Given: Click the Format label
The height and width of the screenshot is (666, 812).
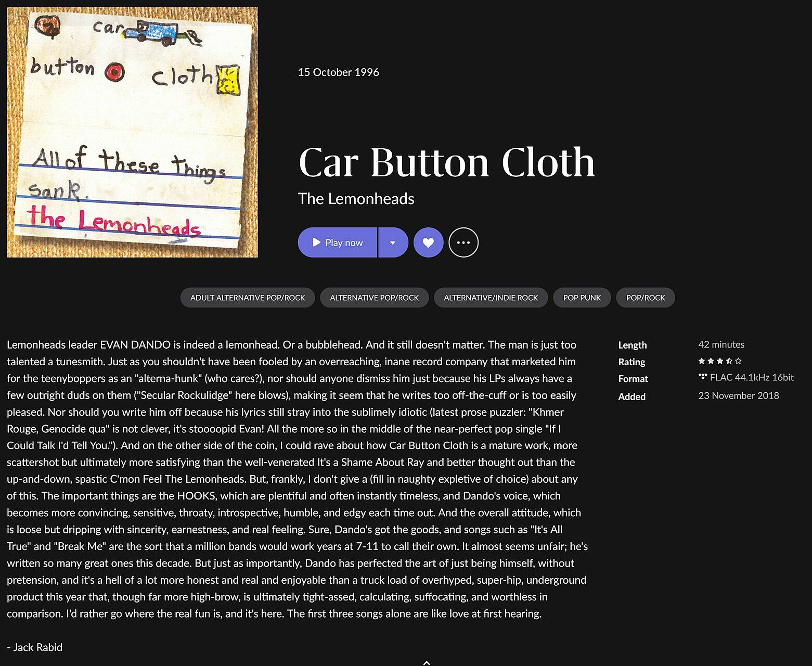Looking at the screenshot, I should [633, 379].
